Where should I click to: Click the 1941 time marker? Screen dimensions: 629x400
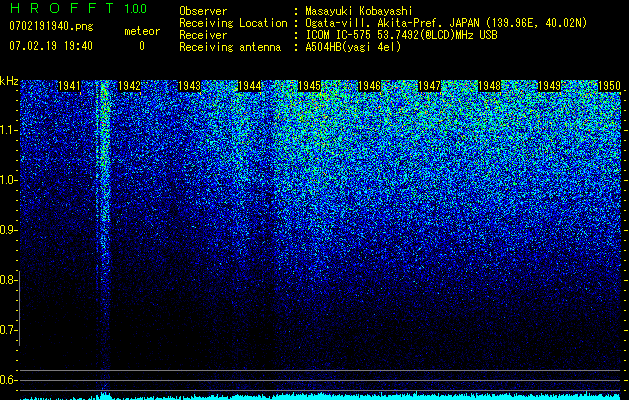(x=69, y=86)
